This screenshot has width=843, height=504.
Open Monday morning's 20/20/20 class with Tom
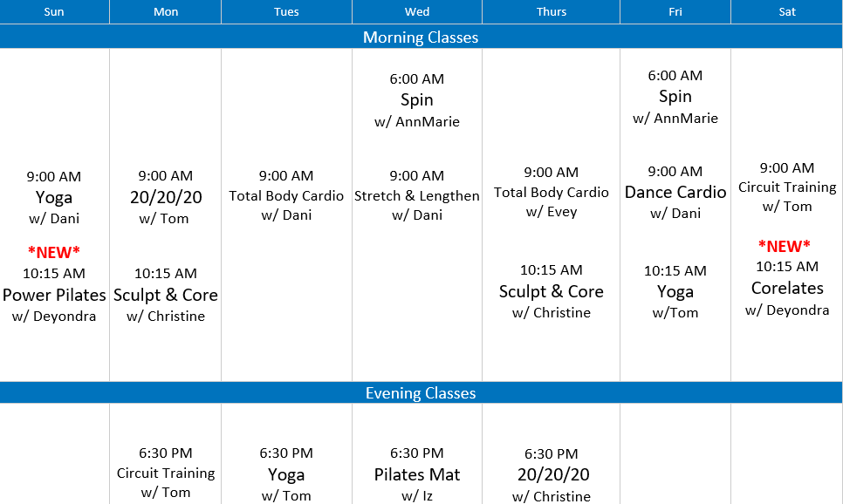[x=165, y=198]
